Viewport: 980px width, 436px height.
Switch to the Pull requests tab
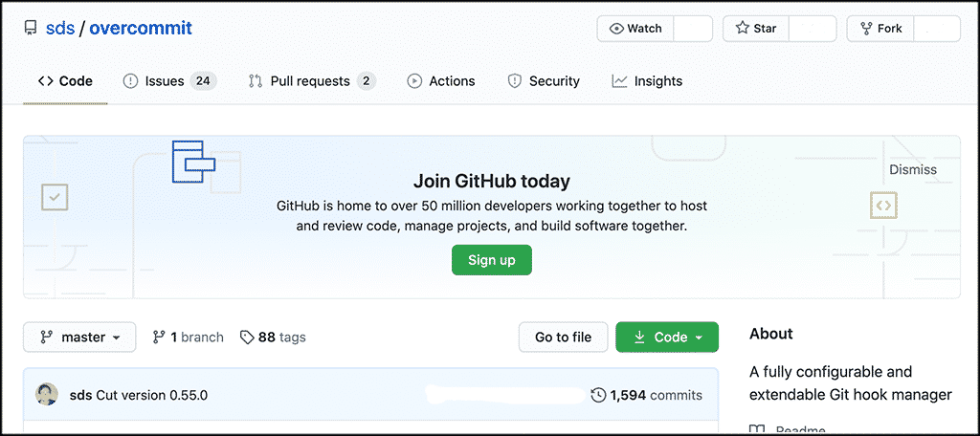click(309, 81)
